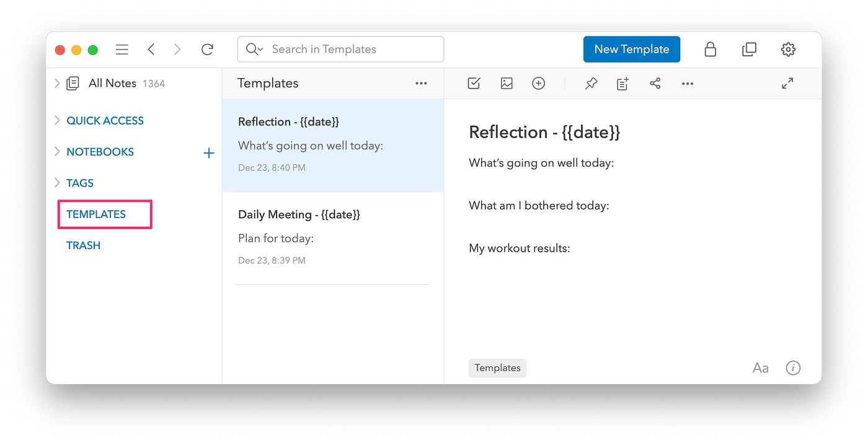Expand editor to full screen arrows

pyautogui.click(x=787, y=83)
